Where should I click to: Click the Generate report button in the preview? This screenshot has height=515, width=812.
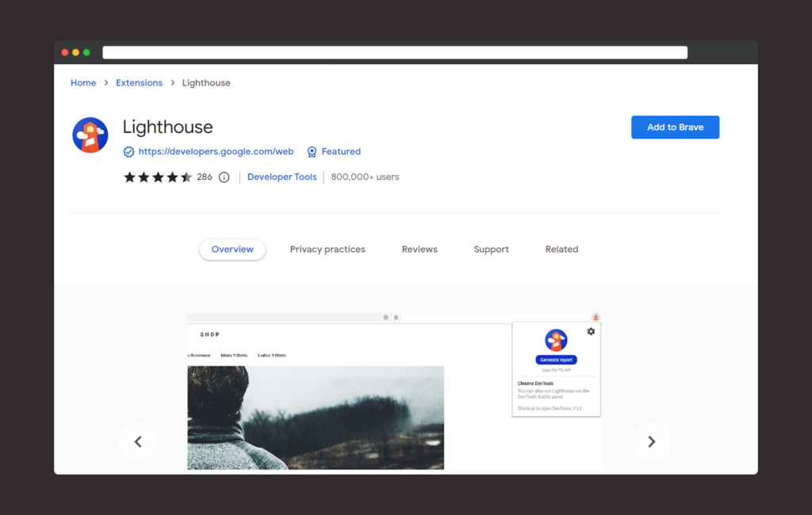(556, 360)
